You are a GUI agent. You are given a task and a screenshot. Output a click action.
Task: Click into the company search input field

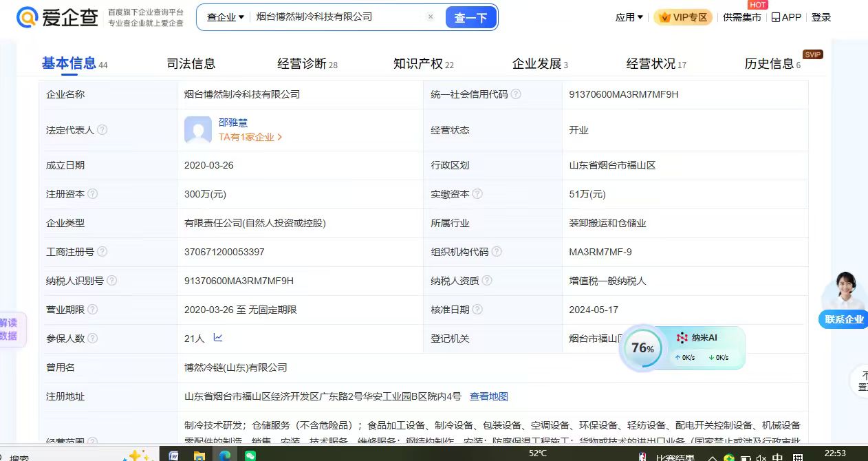pyautogui.click(x=337, y=17)
